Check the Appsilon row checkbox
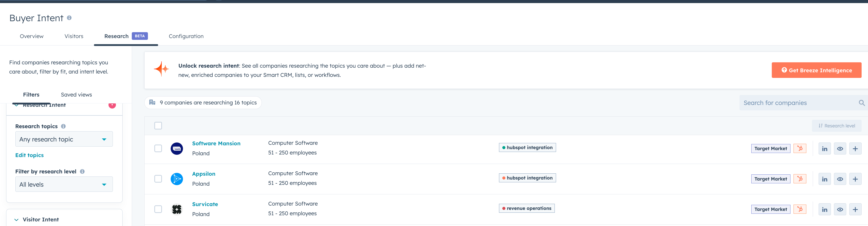Viewport: 868px width, 226px height. click(158, 179)
